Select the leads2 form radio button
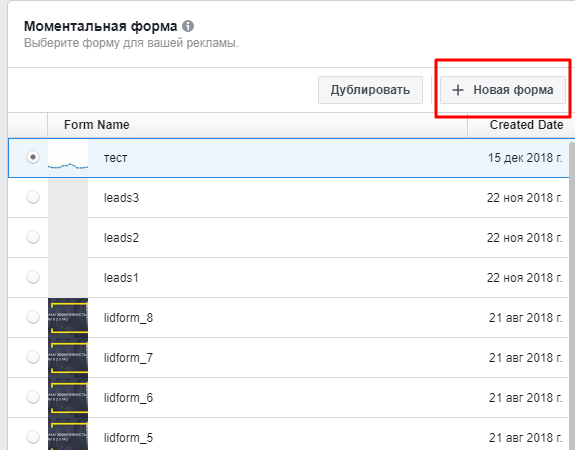575x450 pixels. coord(33,237)
